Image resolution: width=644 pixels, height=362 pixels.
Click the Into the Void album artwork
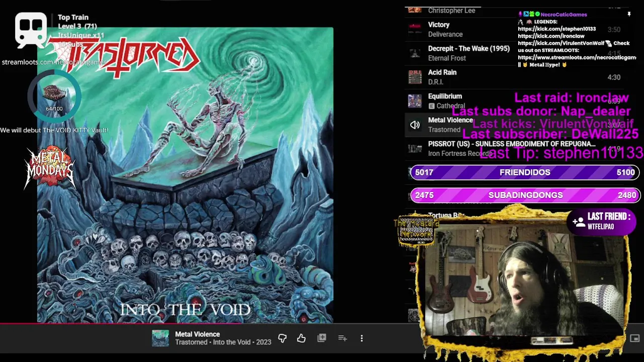pos(185,175)
